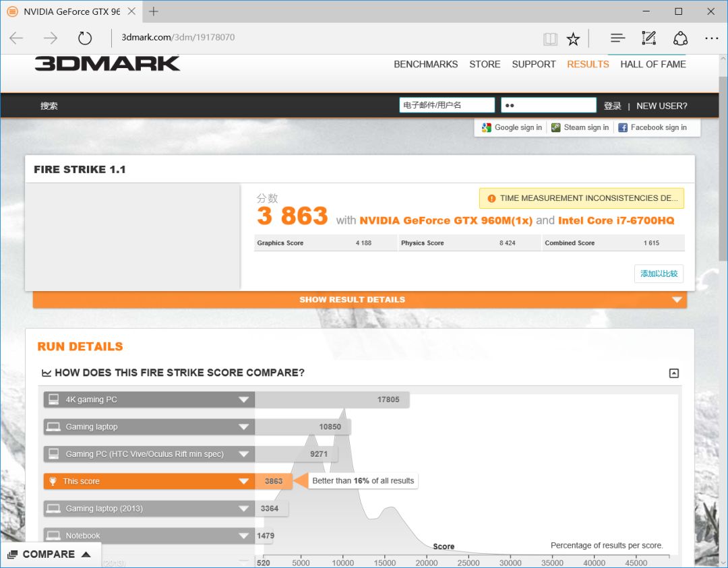
Task: Click the browser Forward arrow
Action: click(50, 38)
